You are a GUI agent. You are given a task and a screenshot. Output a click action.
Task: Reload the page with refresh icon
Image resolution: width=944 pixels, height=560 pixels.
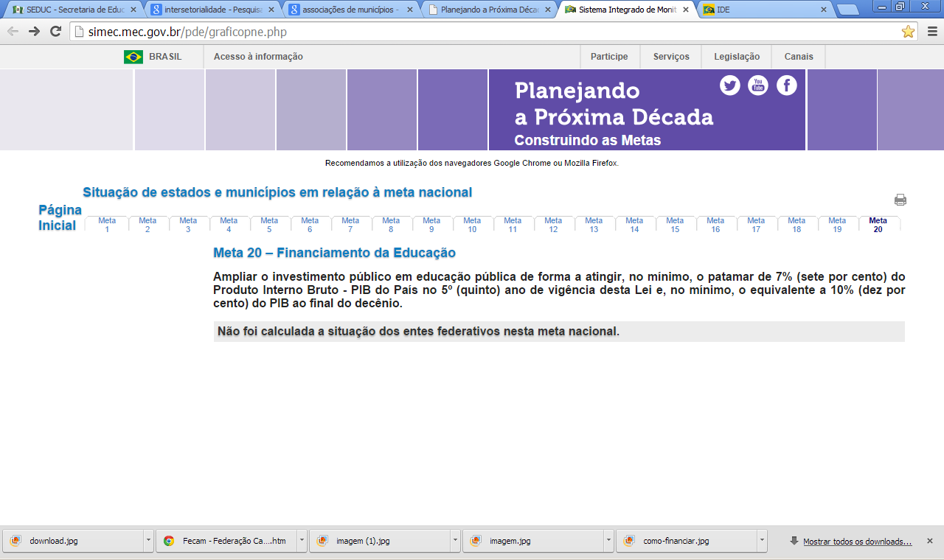click(x=55, y=32)
